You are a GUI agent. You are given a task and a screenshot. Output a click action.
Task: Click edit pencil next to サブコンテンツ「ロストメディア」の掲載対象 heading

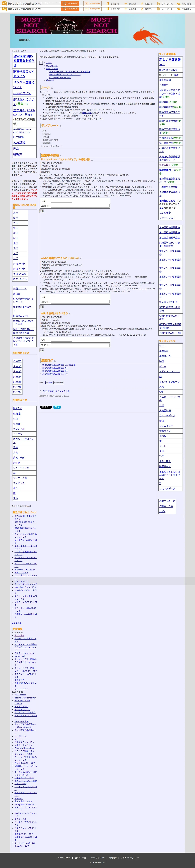(92, 160)
